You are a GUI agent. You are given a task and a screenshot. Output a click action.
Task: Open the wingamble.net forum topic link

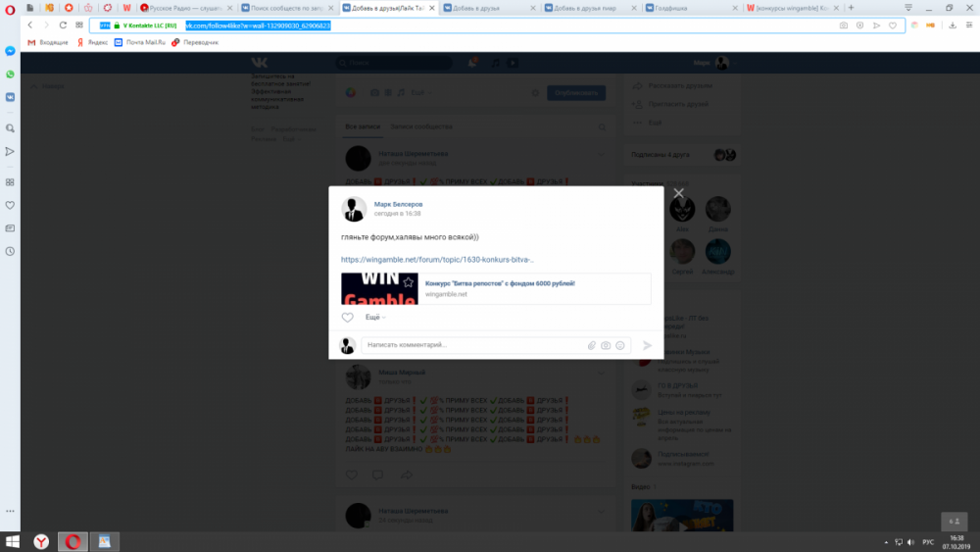click(437, 260)
